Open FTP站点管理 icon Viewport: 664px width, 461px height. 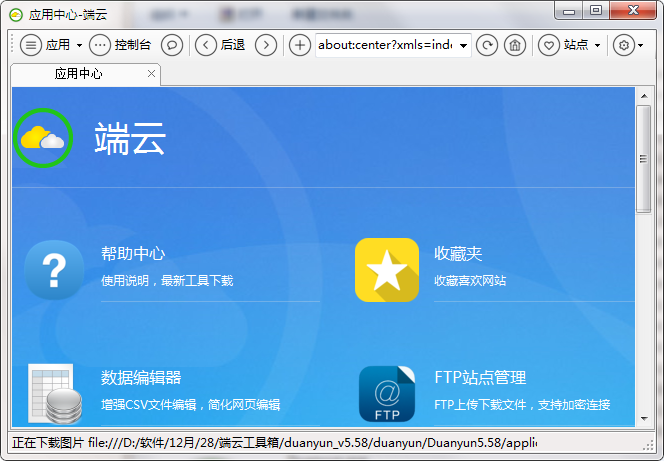click(x=387, y=393)
